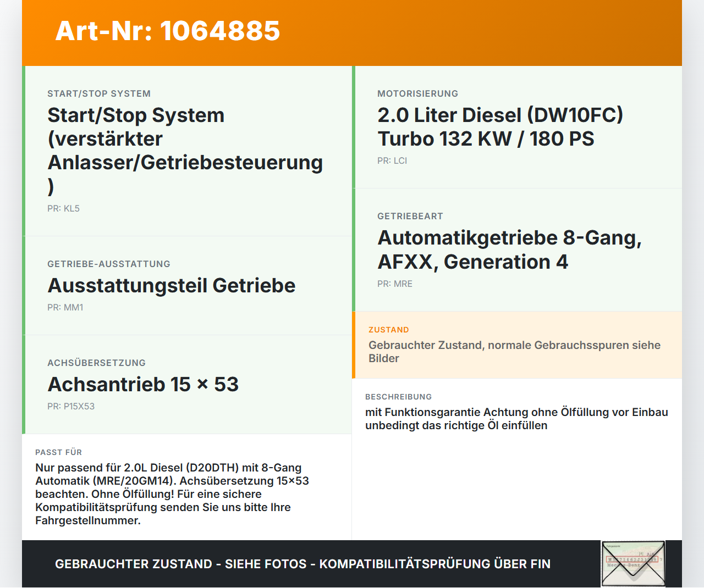Click the envelope VIN icon in footer

pos(633,564)
